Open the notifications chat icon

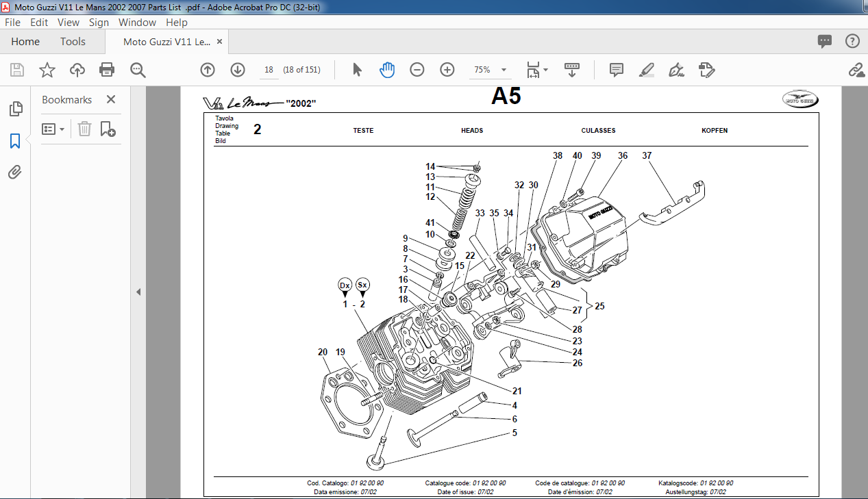click(825, 41)
